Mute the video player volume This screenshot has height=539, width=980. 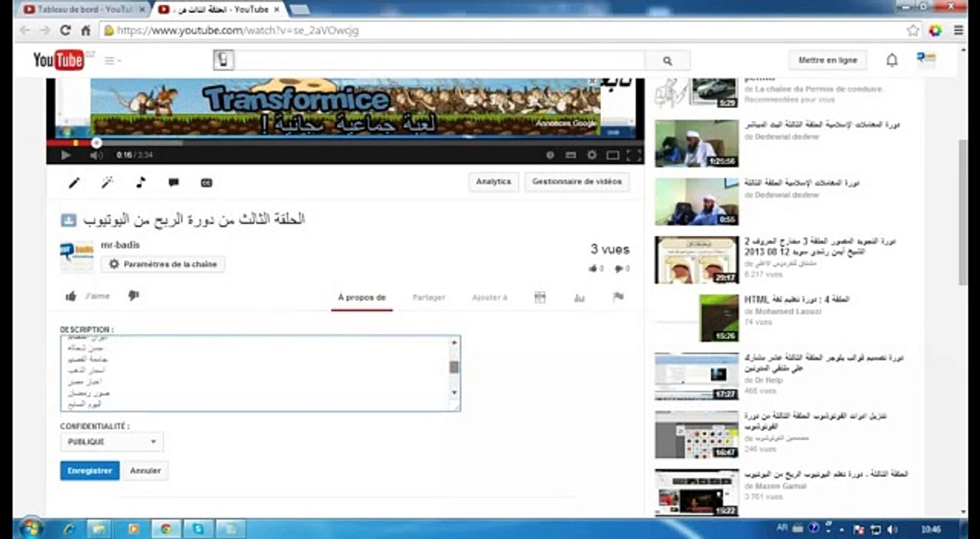[97, 155]
